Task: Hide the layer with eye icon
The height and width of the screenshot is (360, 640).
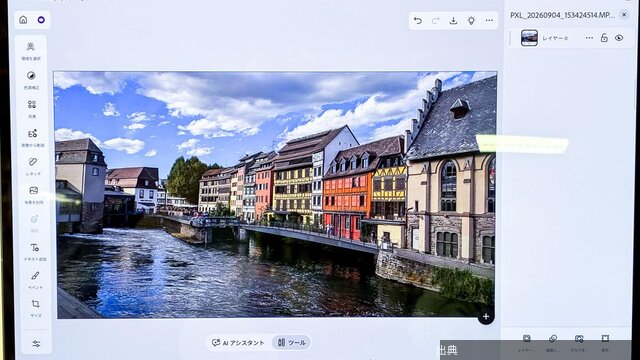Action: point(619,38)
